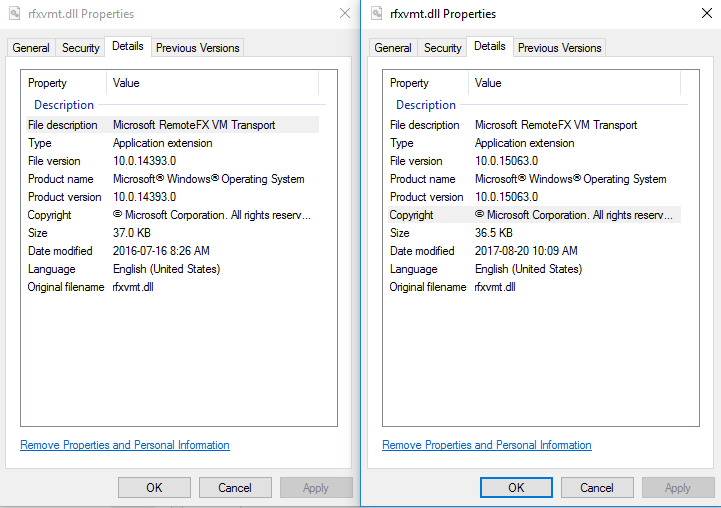Select Copyright label in left window
Image resolution: width=721 pixels, height=508 pixels.
[x=50, y=215]
